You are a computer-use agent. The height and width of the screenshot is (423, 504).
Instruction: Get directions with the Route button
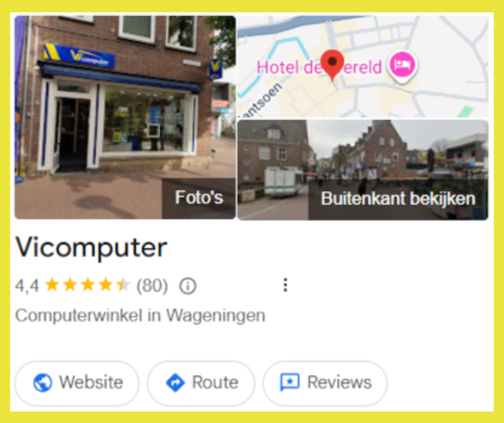201,383
